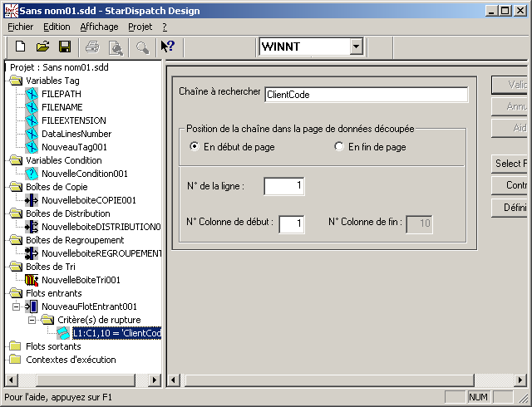Click the Open file toolbar icon

pos(42,47)
